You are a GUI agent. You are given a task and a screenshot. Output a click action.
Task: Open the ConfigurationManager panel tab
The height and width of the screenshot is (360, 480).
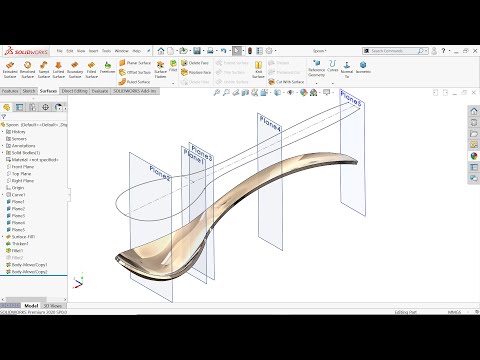[32, 107]
